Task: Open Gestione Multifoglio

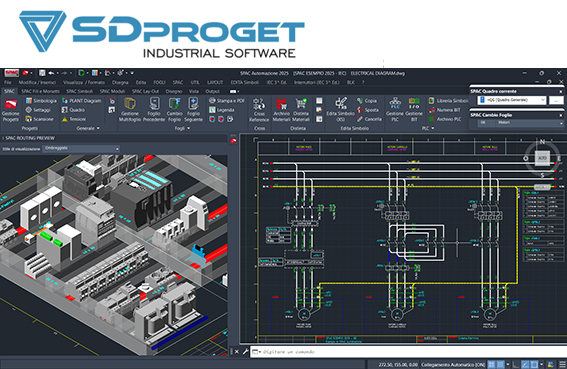Action: click(130, 110)
